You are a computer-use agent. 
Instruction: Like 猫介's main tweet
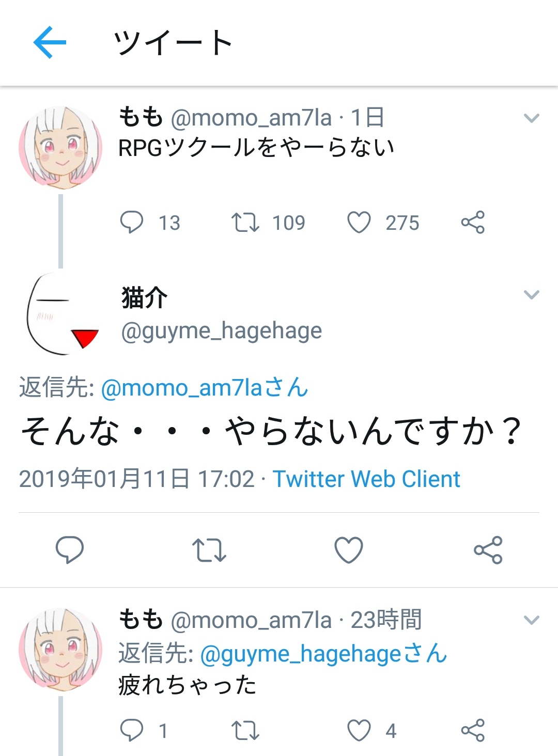(x=349, y=549)
